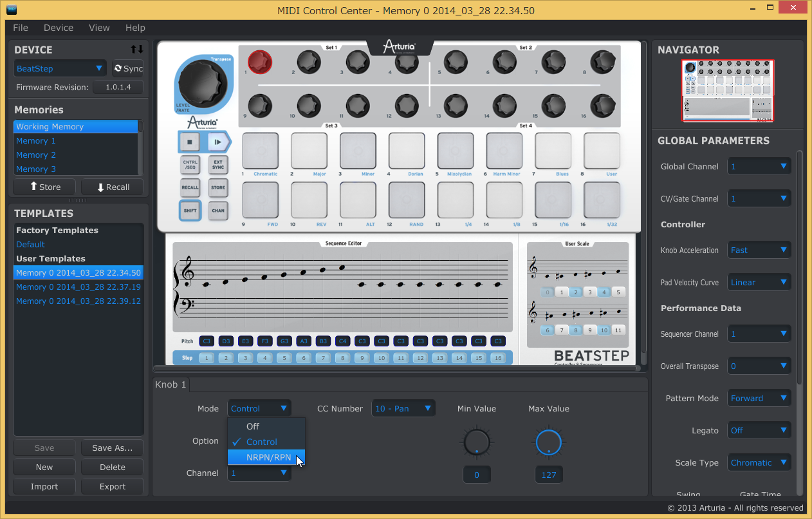Image resolution: width=812 pixels, height=519 pixels.
Task: Select pad 16 labeled 1/32
Action: (x=602, y=200)
